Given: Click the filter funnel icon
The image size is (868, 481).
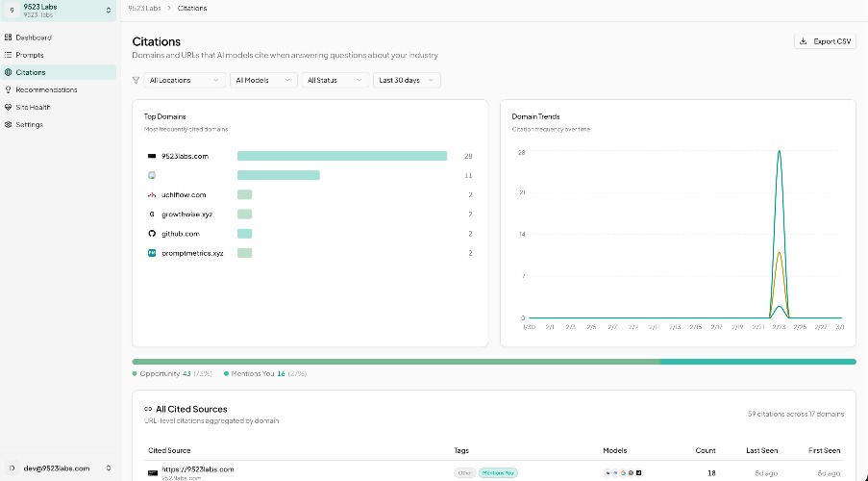Looking at the screenshot, I should click(136, 81).
